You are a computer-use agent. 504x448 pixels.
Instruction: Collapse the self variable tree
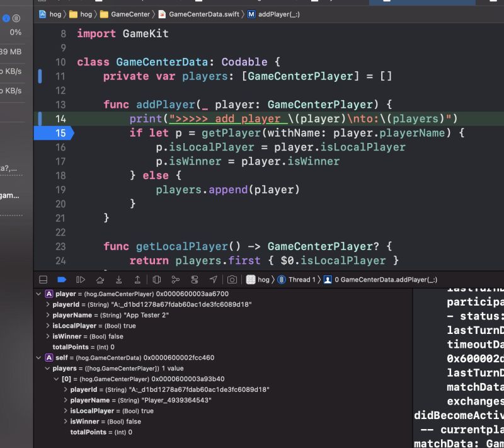coord(39,357)
